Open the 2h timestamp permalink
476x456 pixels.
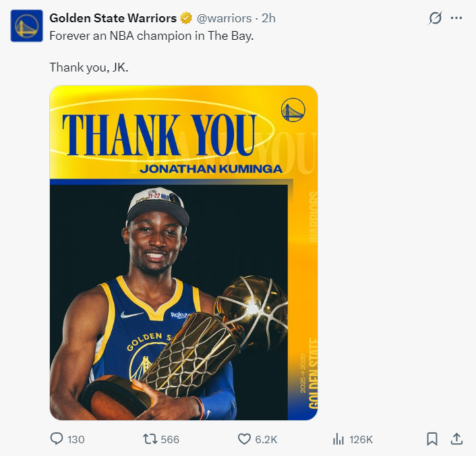268,18
